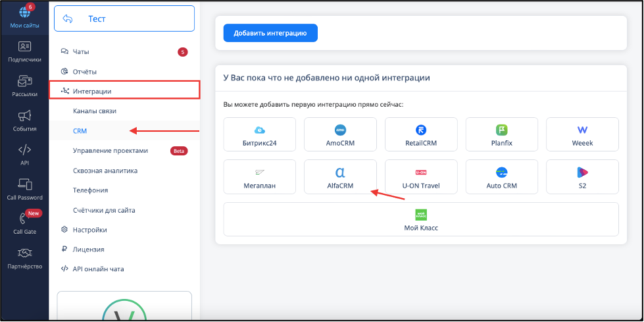The height and width of the screenshot is (322, 644).
Task: Click the RetailCRM blue logo
Action: click(421, 130)
